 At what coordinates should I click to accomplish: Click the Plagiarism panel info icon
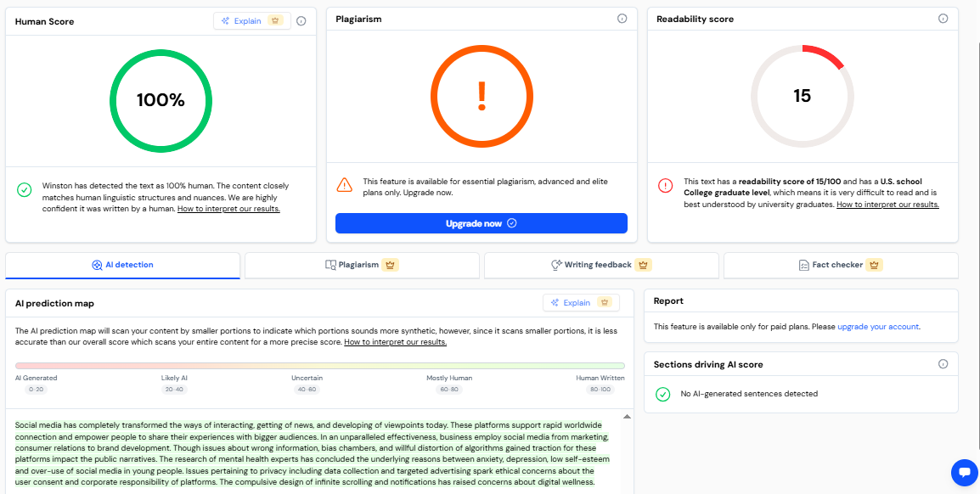(x=622, y=19)
